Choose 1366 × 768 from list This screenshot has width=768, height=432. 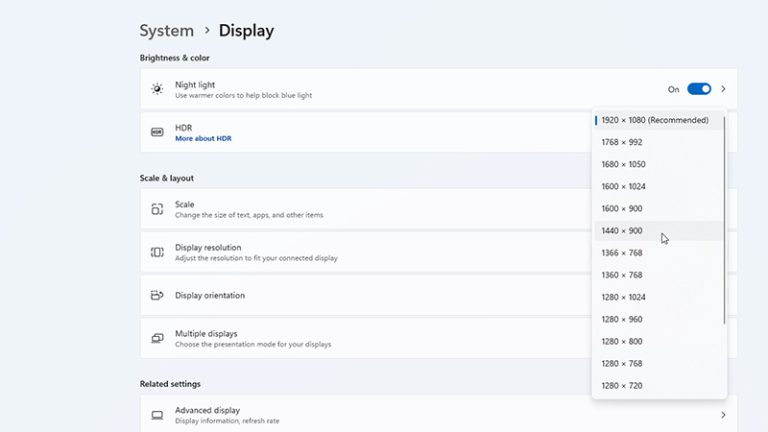coord(658,253)
